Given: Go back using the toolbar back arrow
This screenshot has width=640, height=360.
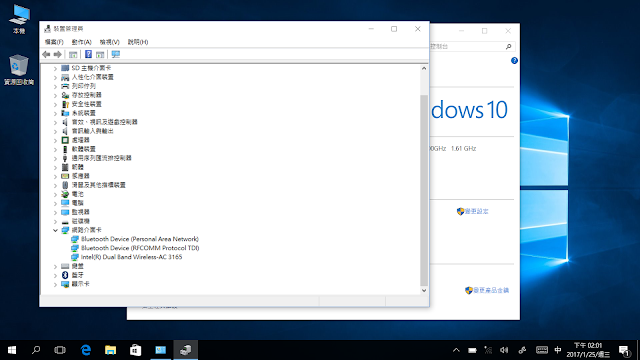Looking at the screenshot, I should click(x=46, y=54).
